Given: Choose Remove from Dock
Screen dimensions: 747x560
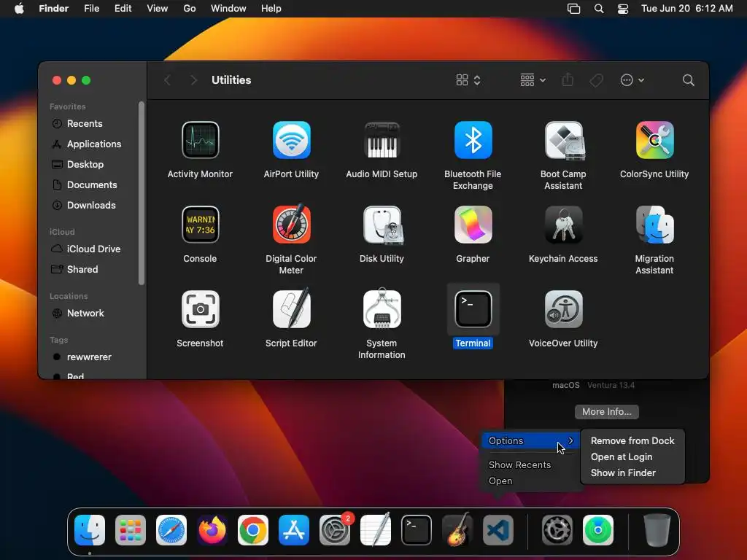Looking at the screenshot, I should coord(632,440).
